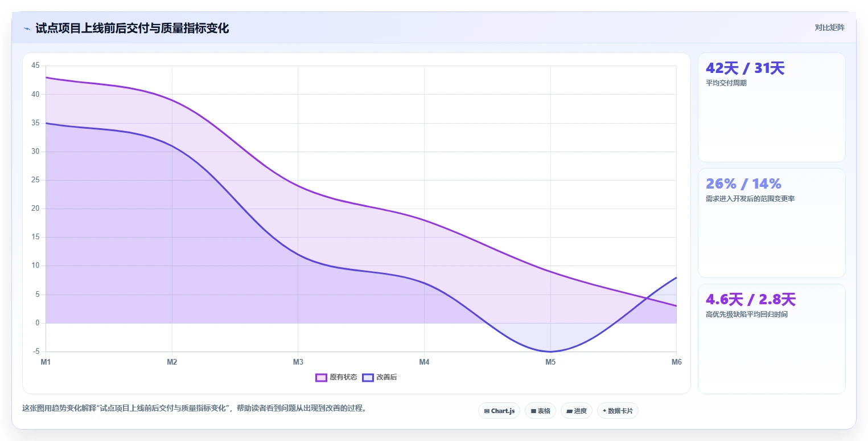The height and width of the screenshot is (441, 868).
Task: Click the 对比矩阵 label in header
Action: pyautogui.click(x=829, y=27)
